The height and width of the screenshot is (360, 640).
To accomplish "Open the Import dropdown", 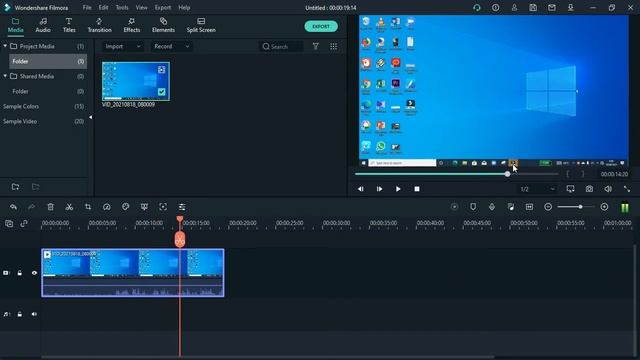I will [122, 47].
